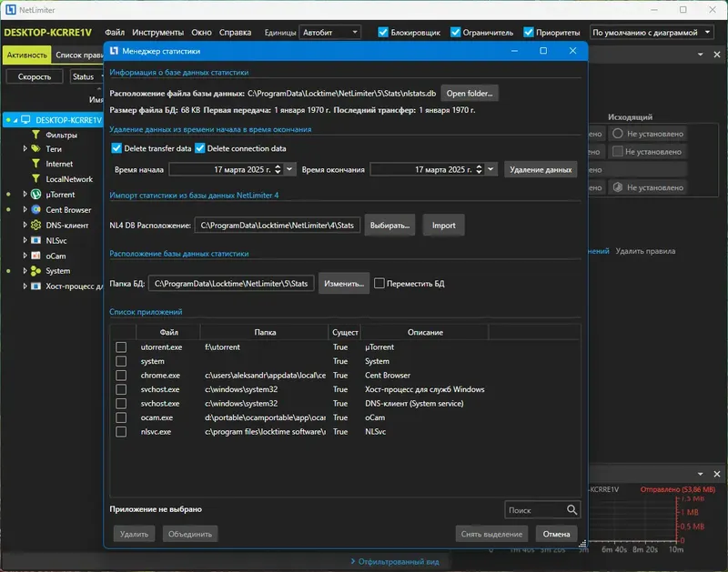Expand the NLSvc tree node
Screen dimensions: 728x572
pyautogui.click(x=25, y=241)
